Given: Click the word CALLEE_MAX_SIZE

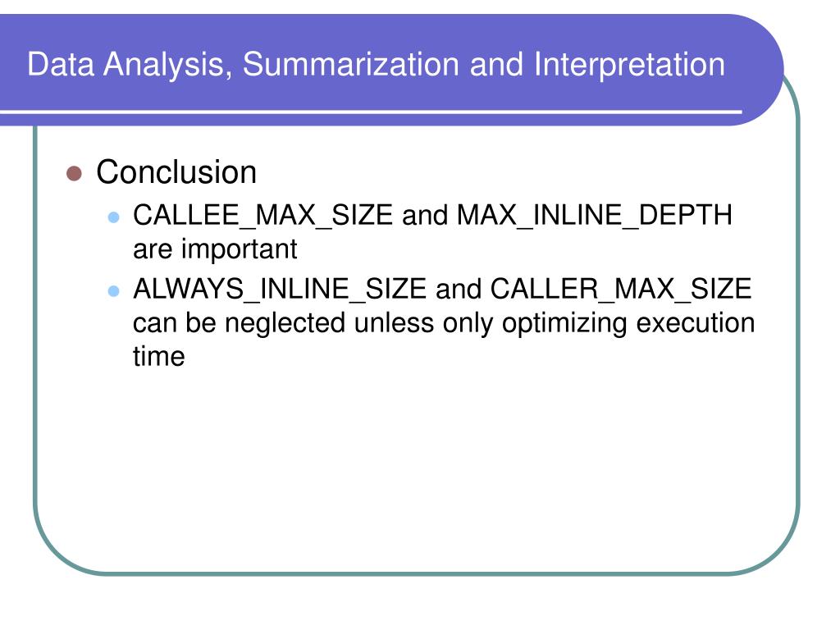Looking at the screenshot, I should pyautogui.click(x=263, y=216).
